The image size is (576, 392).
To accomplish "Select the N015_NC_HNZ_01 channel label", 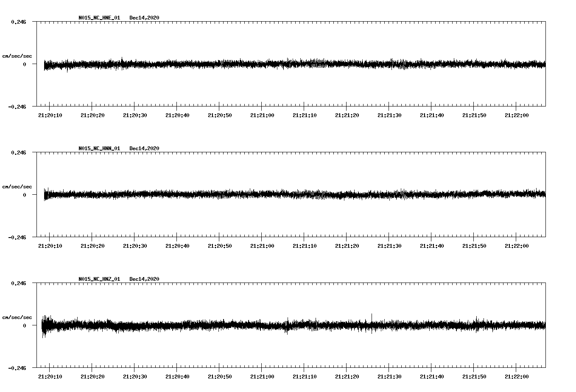I will 99,279.
